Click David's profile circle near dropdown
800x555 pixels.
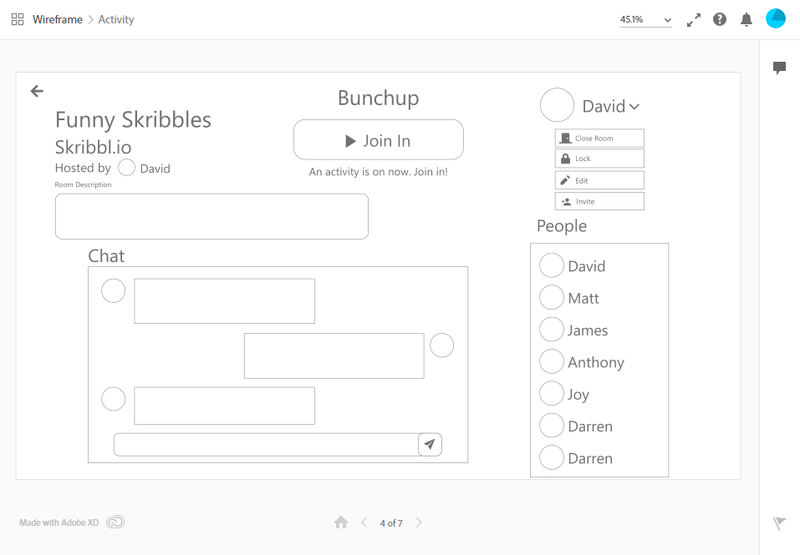coord(557,105)
